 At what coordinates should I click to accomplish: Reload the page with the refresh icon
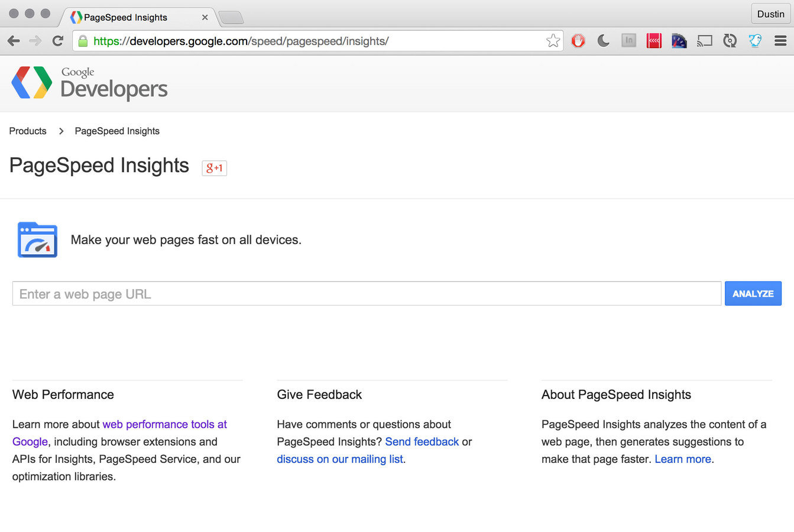tap(57, 41)
